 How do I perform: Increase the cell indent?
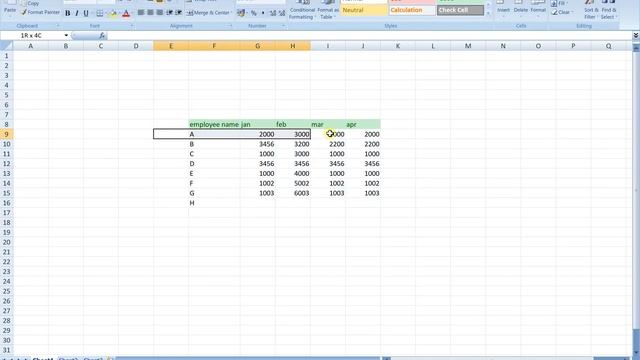[x=178, y=13]
